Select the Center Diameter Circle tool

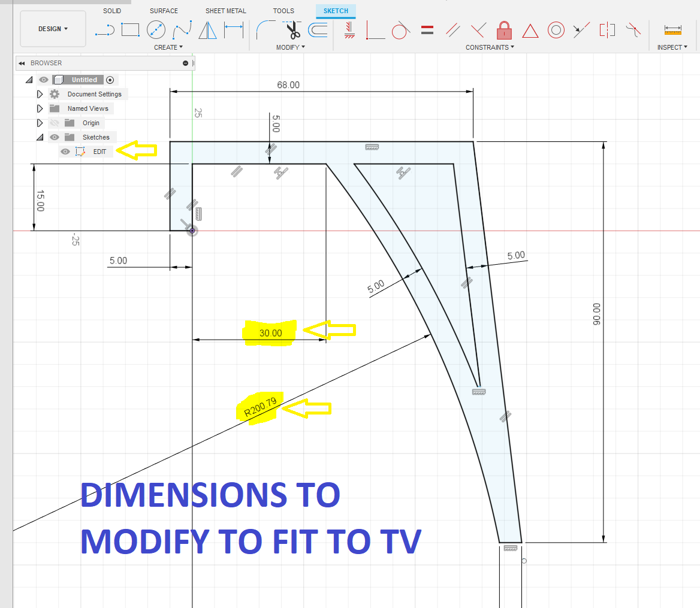[156, 30]
